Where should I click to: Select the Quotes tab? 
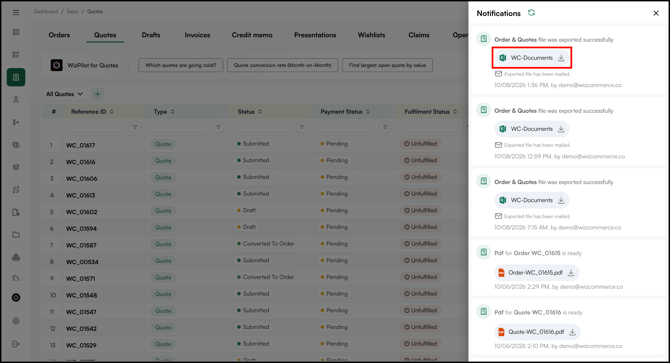click(105, 35)
